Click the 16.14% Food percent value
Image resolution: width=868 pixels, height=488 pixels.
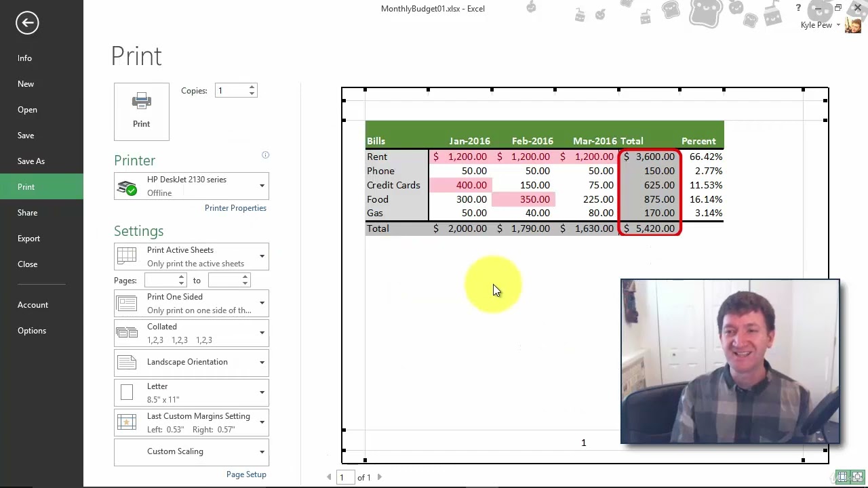(706, 199)
